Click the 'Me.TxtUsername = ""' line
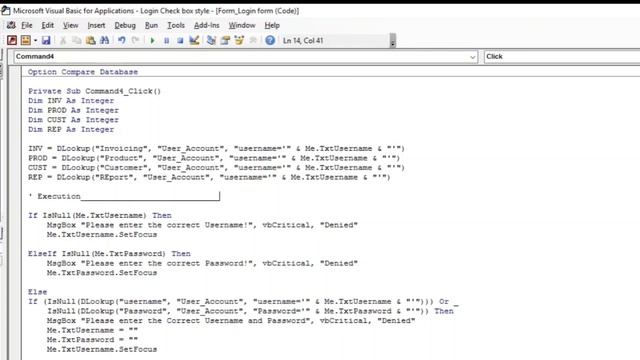640x360 pixels. (92, 330)
